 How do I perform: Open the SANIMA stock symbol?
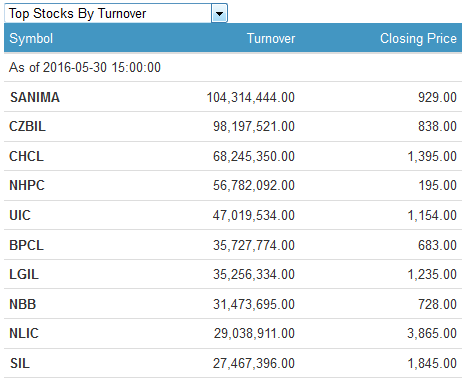coord(35,97)
